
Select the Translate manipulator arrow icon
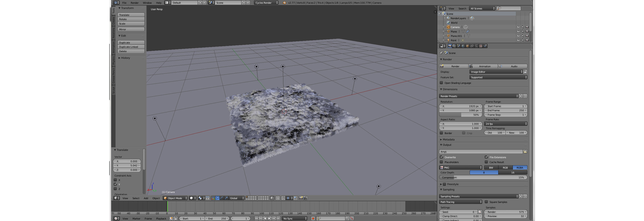pos(217,198)
